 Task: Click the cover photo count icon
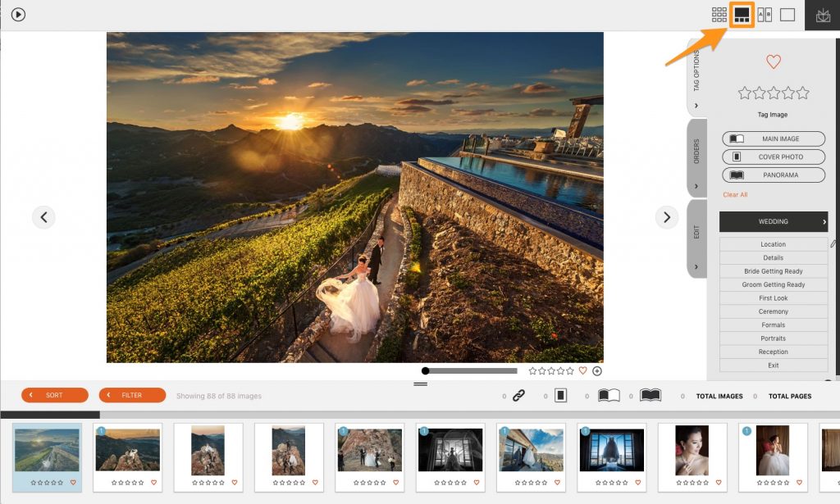(560, 395)
